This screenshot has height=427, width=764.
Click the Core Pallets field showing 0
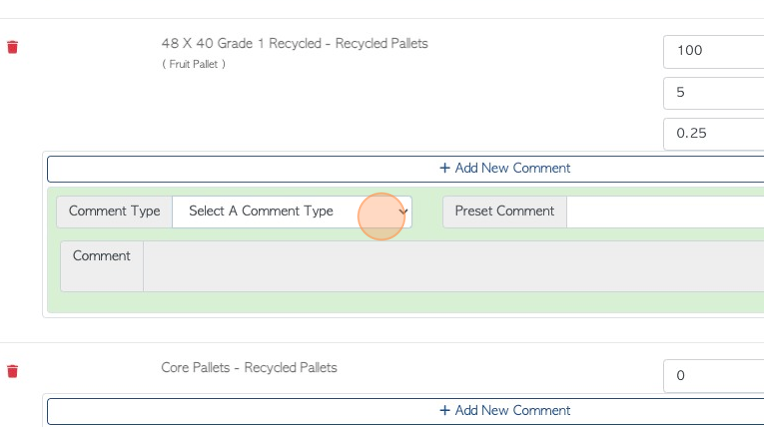(713, 375)
